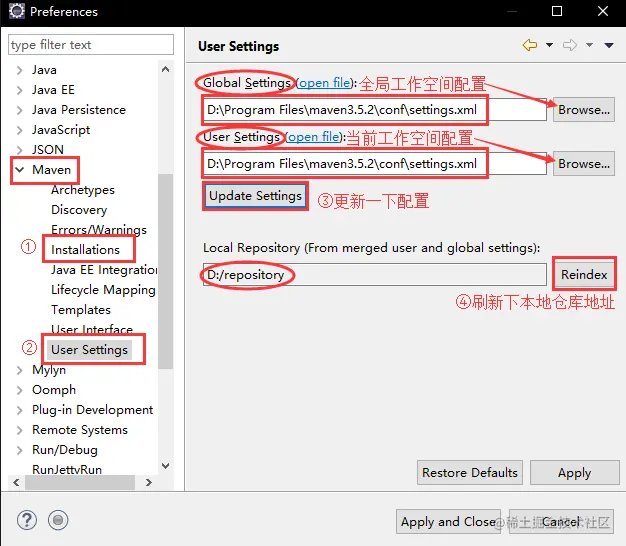Close the Preferences window
The image size is (626, 546).
coord(603,11)
